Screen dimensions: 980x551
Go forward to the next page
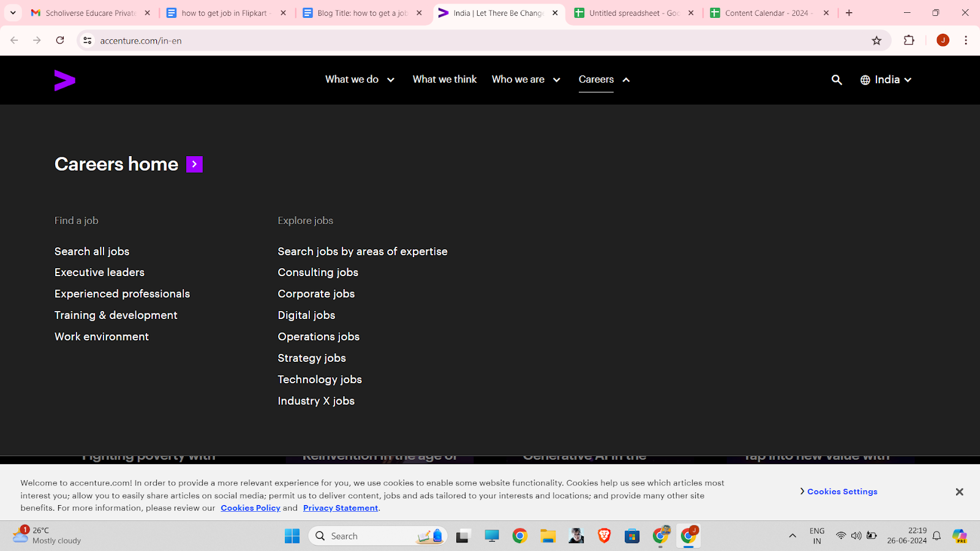(37, 40)
